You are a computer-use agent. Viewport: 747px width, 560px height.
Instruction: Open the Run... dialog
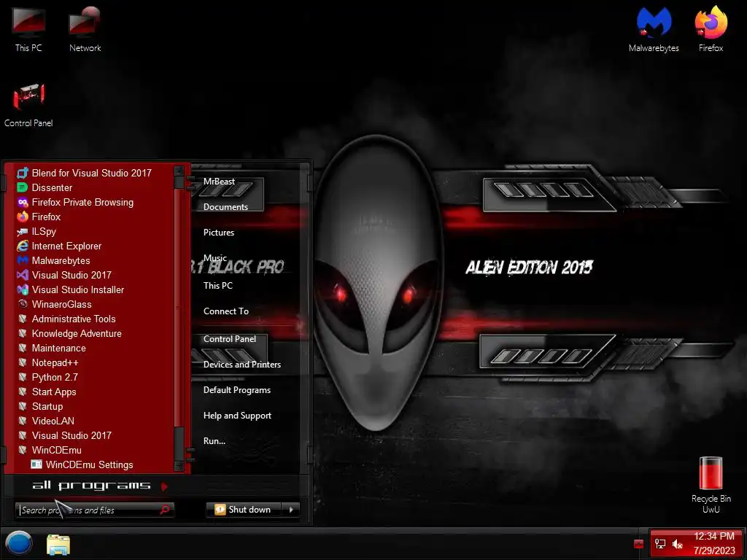click(x=214, y=441)
